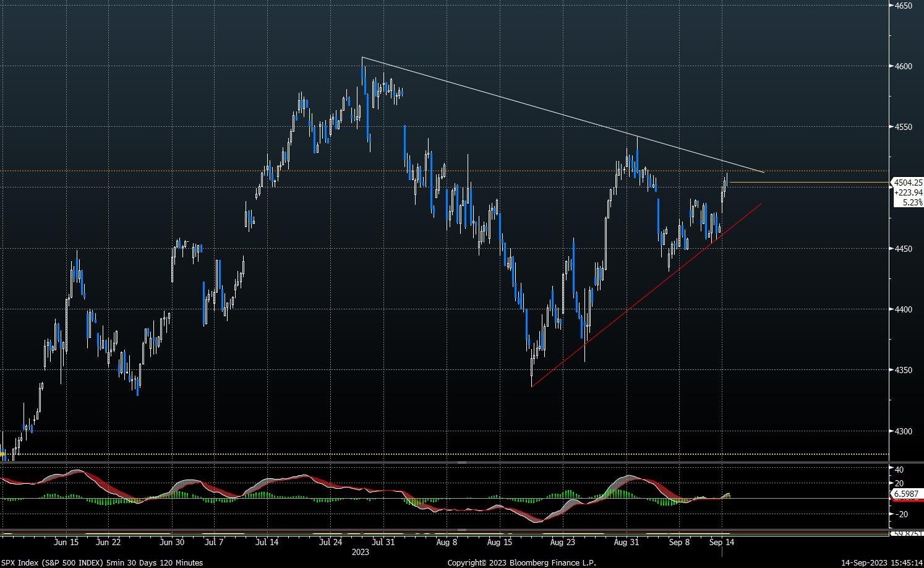924x568 pixels.
Task: Select the Jul 31 date label
Action: 383,542
